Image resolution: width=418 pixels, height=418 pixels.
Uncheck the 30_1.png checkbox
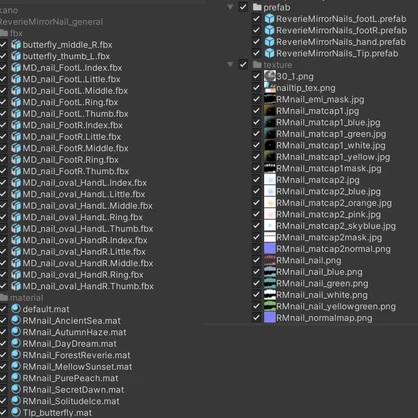pyautogui.click(x=256, y=76)
